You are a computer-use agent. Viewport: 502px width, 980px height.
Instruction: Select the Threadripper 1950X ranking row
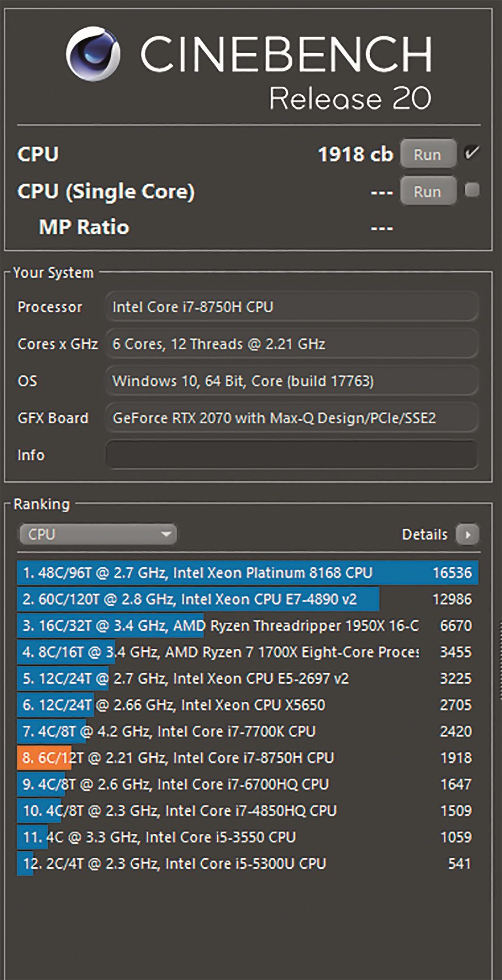(247, 625)
